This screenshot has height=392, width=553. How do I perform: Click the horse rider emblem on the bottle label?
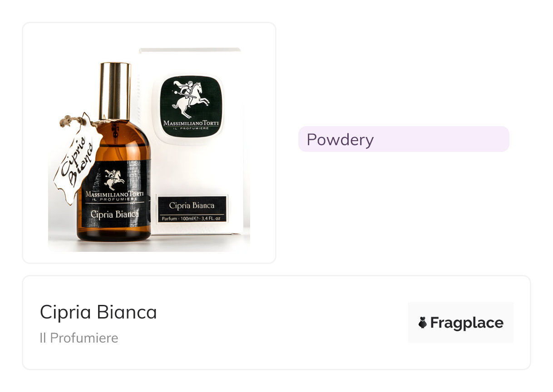114,180
